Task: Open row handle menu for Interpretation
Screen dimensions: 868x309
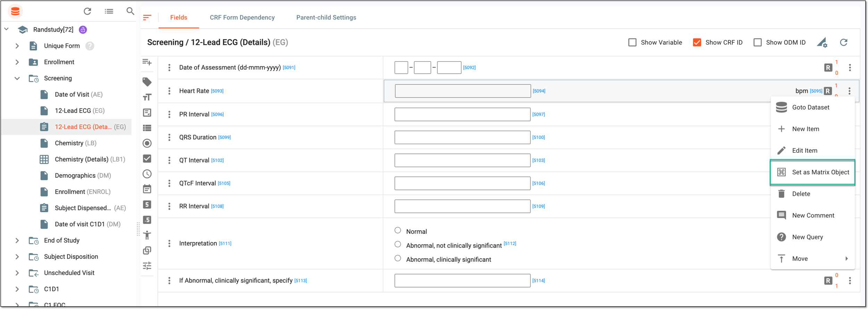Action: coord(169,243)
